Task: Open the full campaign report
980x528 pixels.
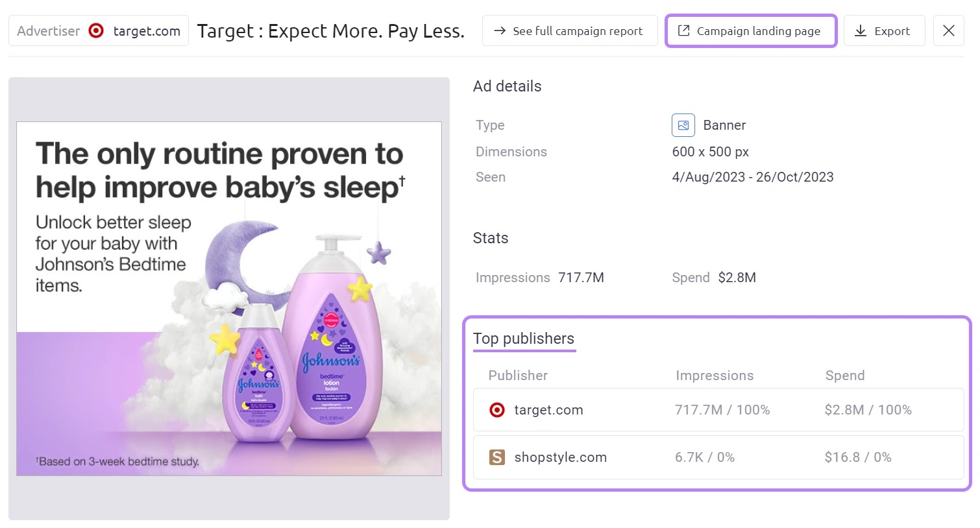Action: [570, 30]
